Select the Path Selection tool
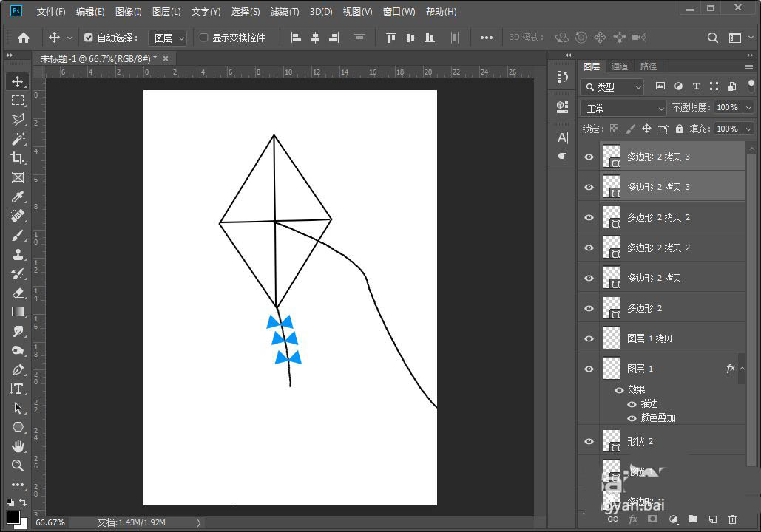Viewport: 761px width, 532px height. coord(18,408)
